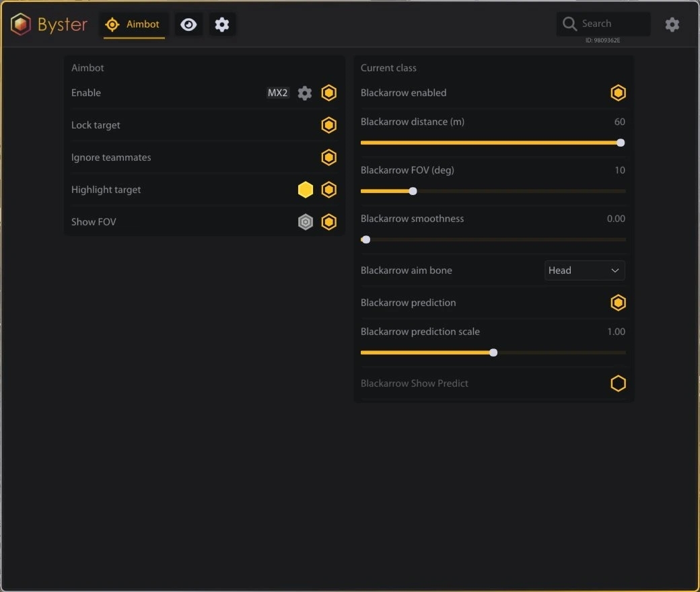Screen dimensions: 700x592
Task: Focus the Search input field
Action: 603,24
